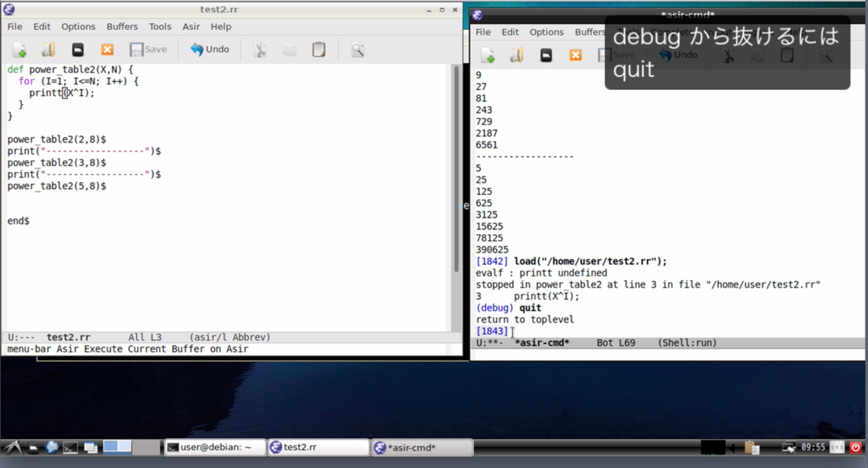Open File menu in test2.rr window
The width and height of the screenshot is (868, 468).
coord(15,27)
